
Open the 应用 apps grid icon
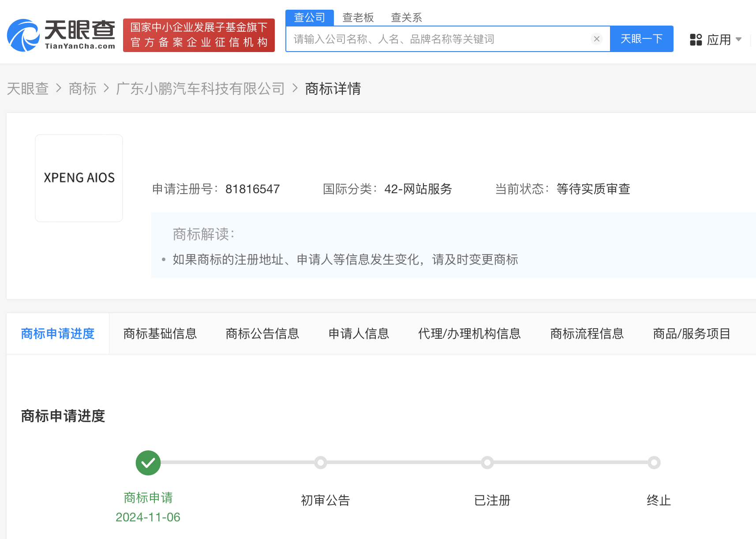tap(696, 40)
